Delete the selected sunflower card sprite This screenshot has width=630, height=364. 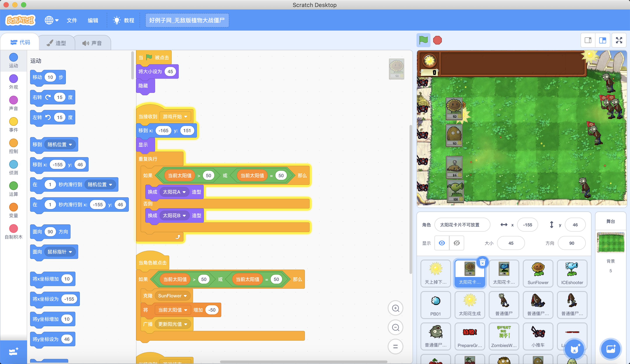(x=482, y=262)
